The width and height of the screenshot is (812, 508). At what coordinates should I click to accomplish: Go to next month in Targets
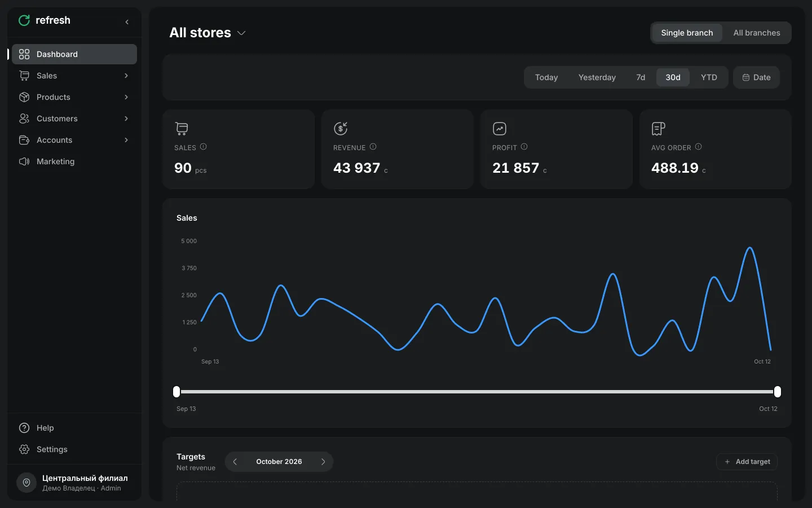323,462
